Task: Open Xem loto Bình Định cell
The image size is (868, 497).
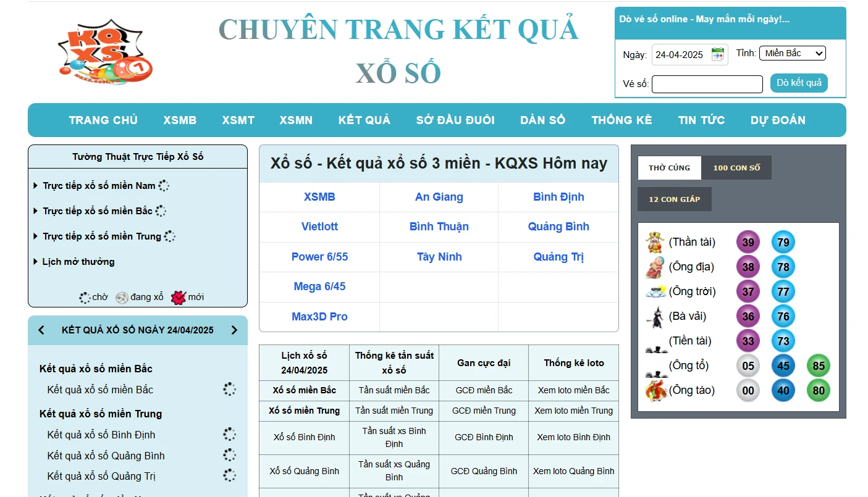Action: click(x=573, y=437)
